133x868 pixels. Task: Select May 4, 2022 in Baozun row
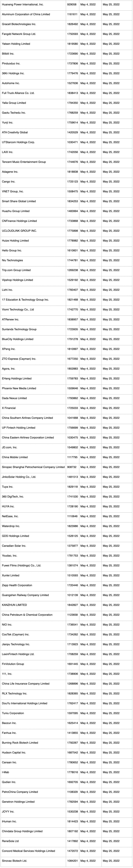pyautogui.click(x=88, y=723)
